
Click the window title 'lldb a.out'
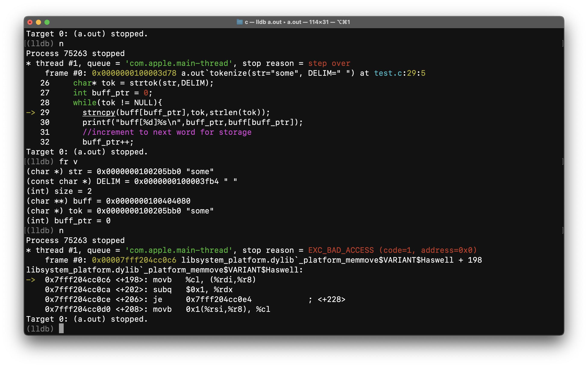[269, 22]
